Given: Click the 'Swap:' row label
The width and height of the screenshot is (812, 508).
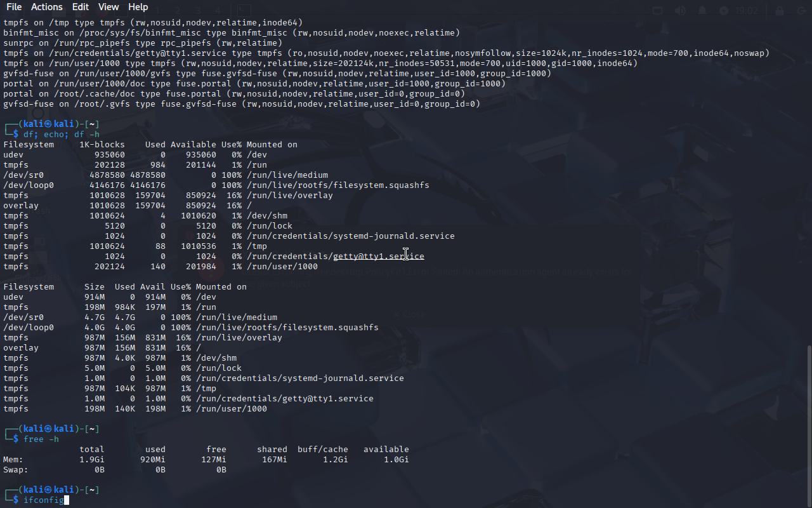Looking at the screenshot, I should tap(16, 470).
